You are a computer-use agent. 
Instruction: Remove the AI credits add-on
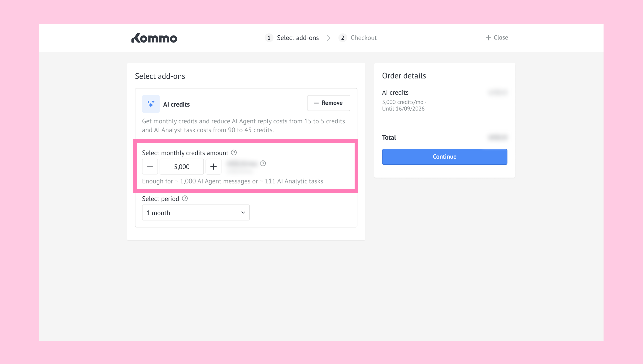329,103
